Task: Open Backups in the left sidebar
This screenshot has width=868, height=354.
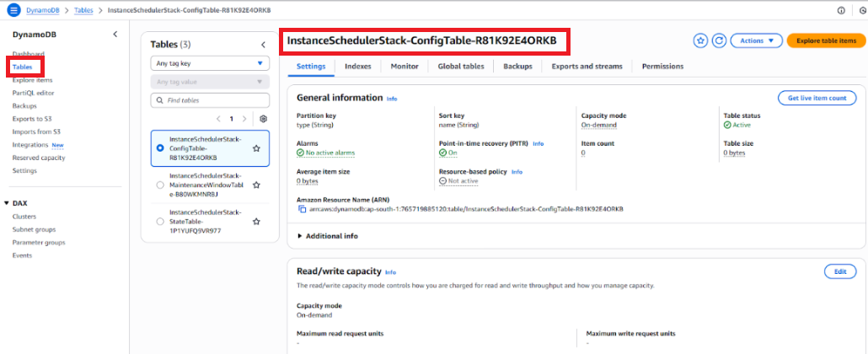Action: (24, 106)
